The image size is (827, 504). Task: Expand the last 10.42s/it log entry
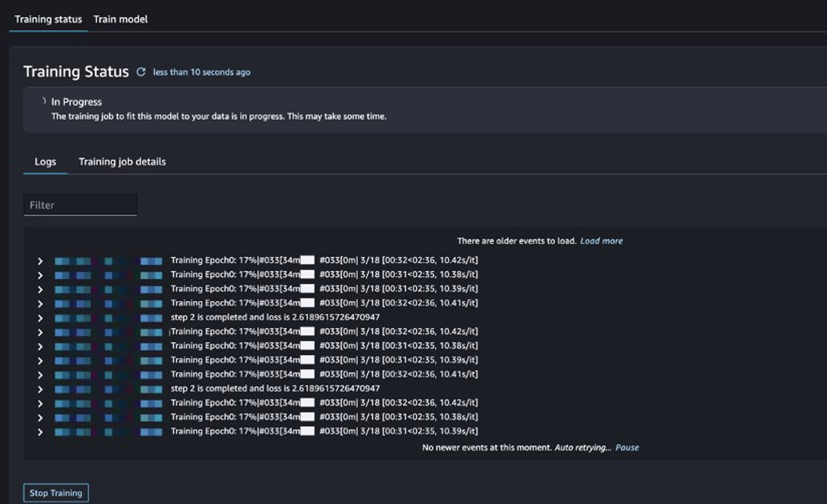pyautogui.click(x=40, y=403)
